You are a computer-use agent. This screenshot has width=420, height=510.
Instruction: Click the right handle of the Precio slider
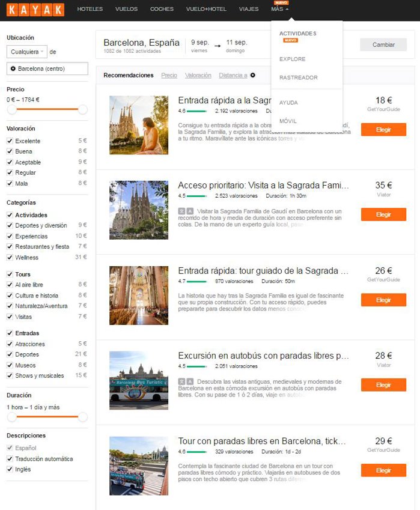pos(83,109)
